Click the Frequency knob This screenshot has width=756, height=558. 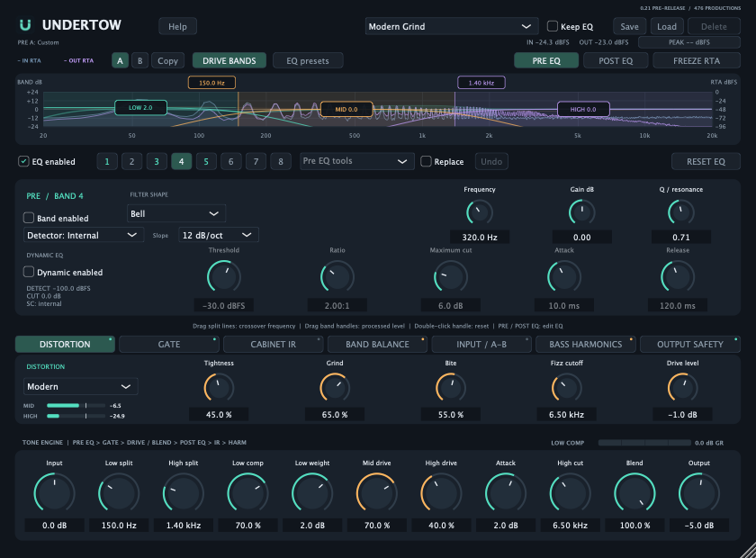480,212
